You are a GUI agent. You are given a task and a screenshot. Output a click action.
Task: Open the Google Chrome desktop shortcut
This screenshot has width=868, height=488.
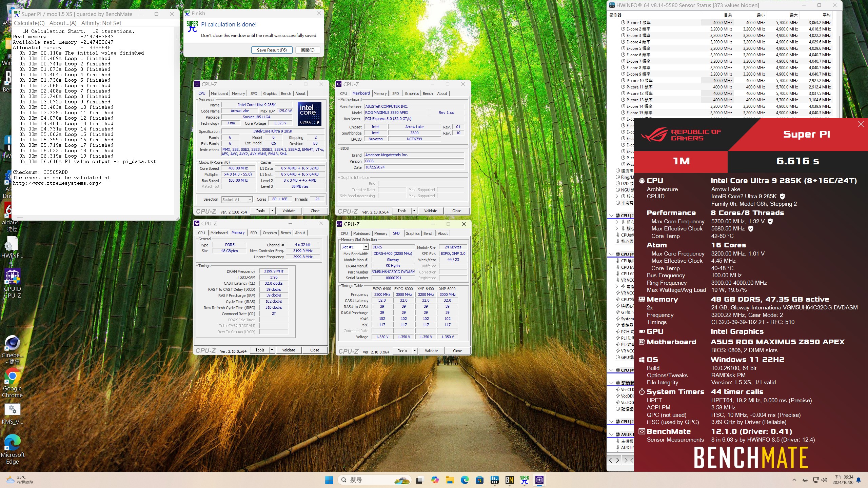click(x=12, y=383)
